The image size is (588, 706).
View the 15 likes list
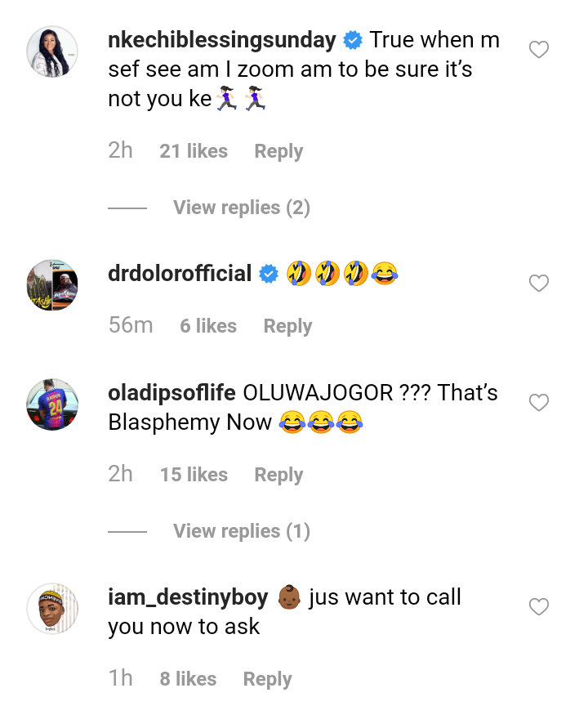pyautogui.click(x=194, y=475)
